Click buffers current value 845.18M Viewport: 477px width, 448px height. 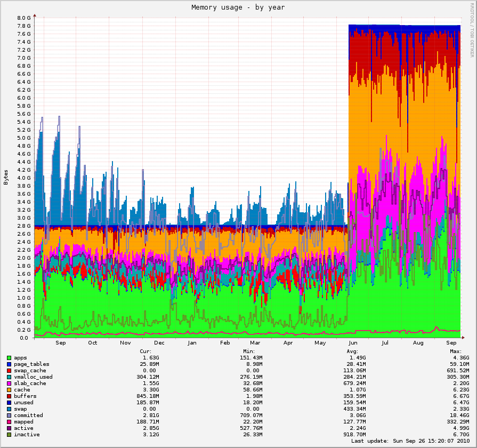pyautogui.click(x=148, y=396)
